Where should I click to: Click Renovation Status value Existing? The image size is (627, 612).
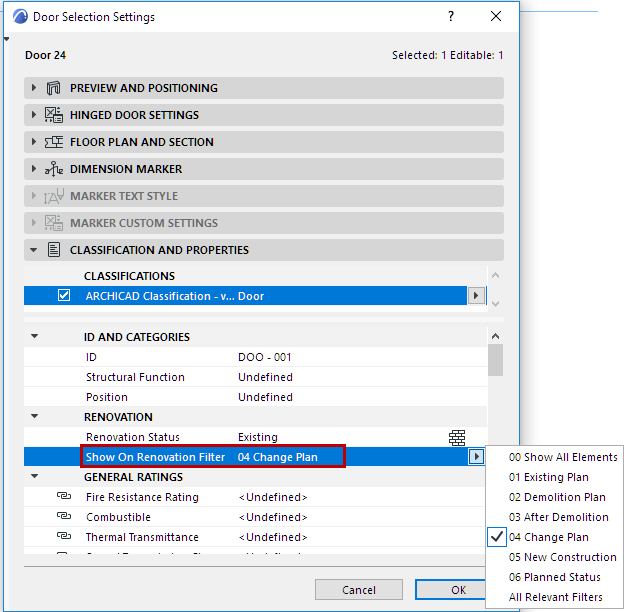258,437
